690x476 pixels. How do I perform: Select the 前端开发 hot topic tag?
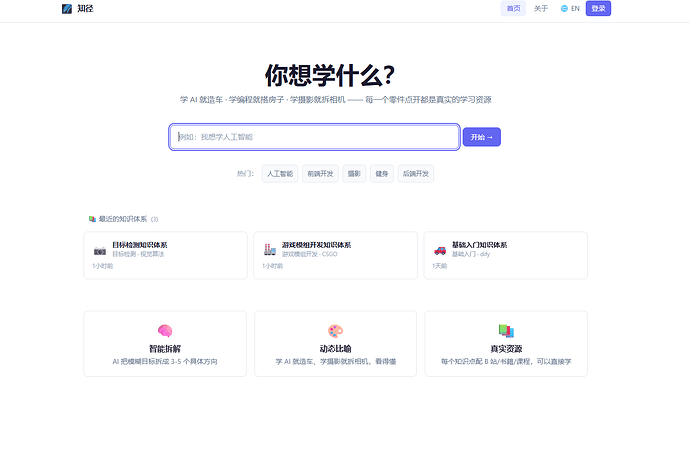pos(320,174)
